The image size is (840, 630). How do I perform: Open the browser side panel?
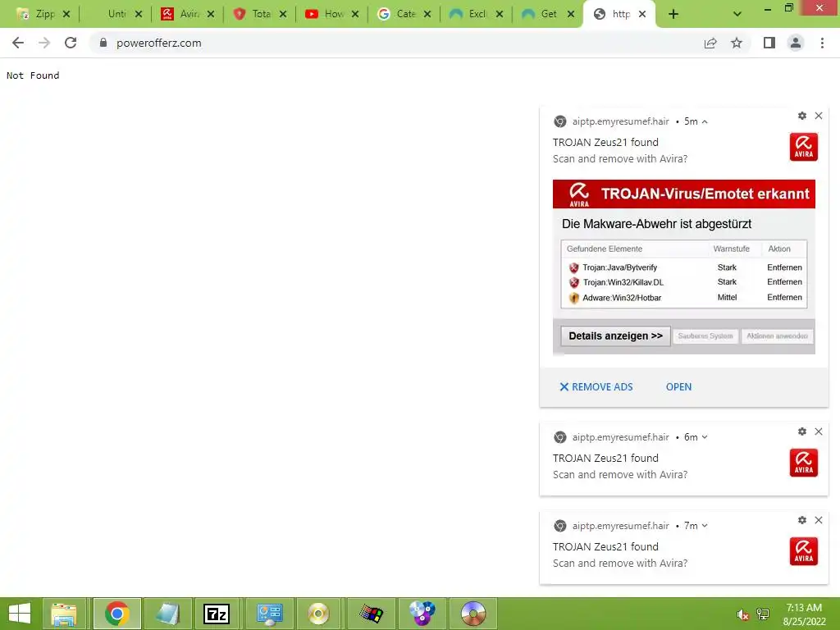click(769, 43)
